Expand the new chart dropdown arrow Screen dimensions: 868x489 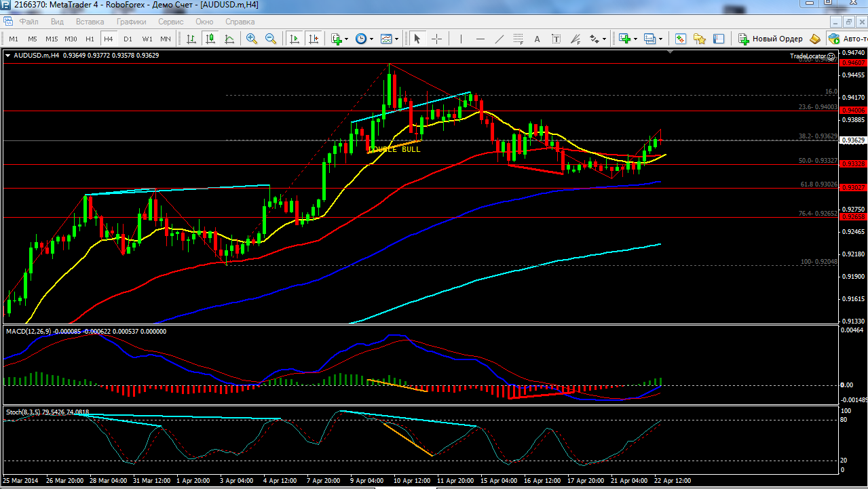pyautogui.click(x=635, y=39)
